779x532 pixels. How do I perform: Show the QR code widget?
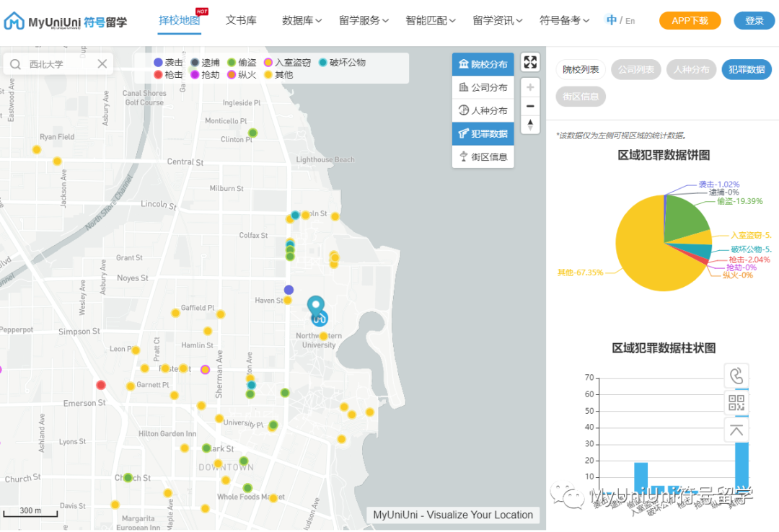(x=736, y=402)
